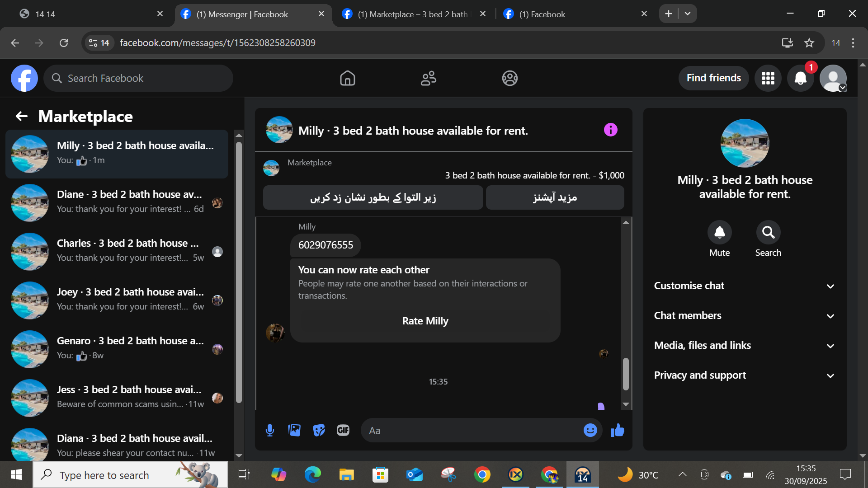Open the emoji picker in message box
The image size is (868, 488).
pyautogui.click(x=590, y=430)
